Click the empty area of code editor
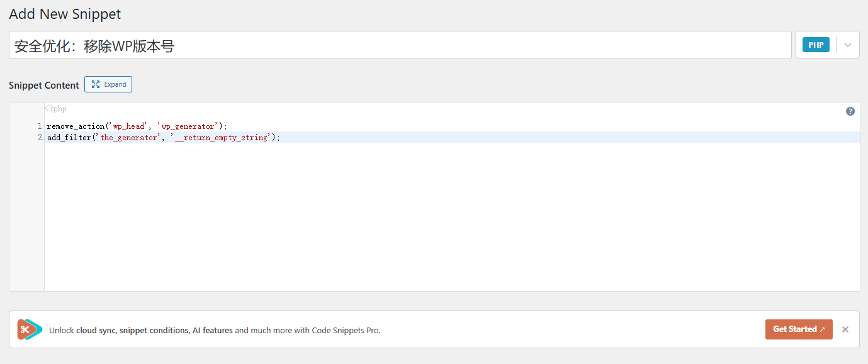This screenshot has height=364, width=868. [441, 220]
